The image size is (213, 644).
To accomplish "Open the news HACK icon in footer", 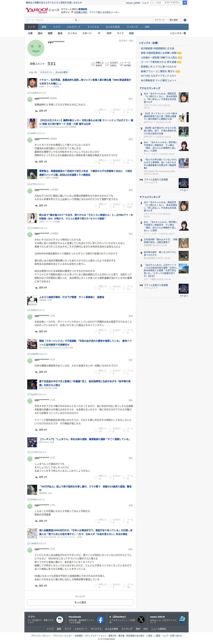I will coord(182,620).
